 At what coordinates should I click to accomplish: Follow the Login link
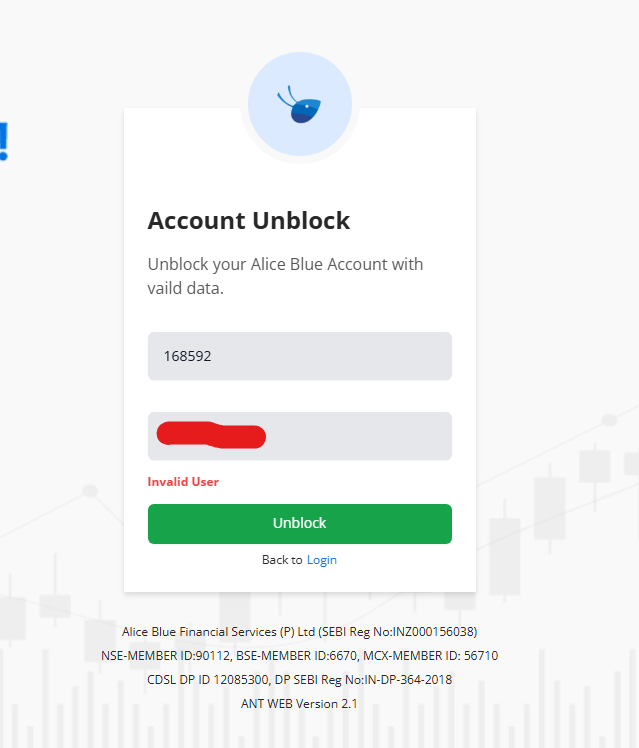click(x=322, y=560)
